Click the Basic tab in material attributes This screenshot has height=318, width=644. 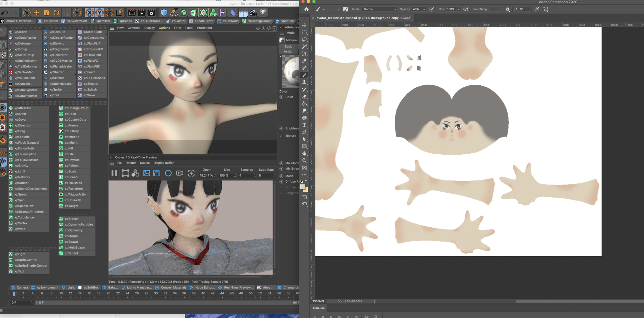tap(288, 46)
